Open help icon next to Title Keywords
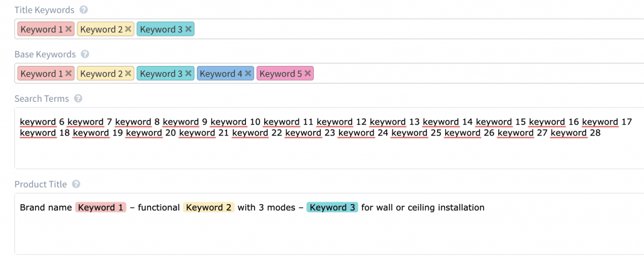 84,10
